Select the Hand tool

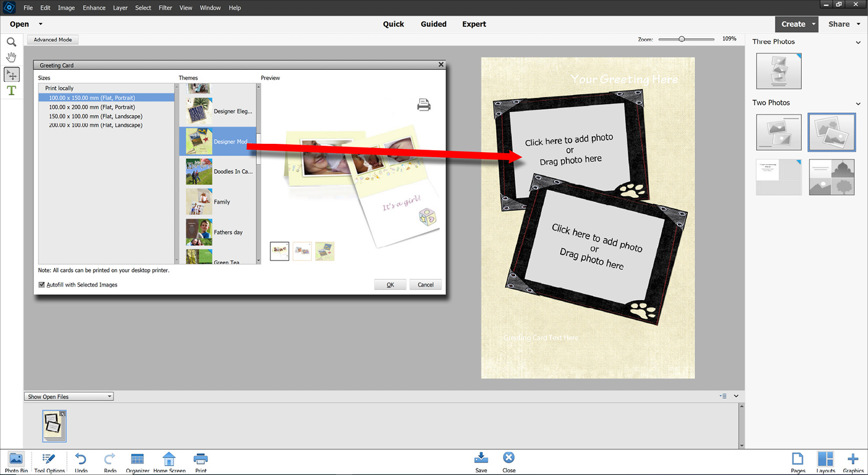(x=11, y=57)
